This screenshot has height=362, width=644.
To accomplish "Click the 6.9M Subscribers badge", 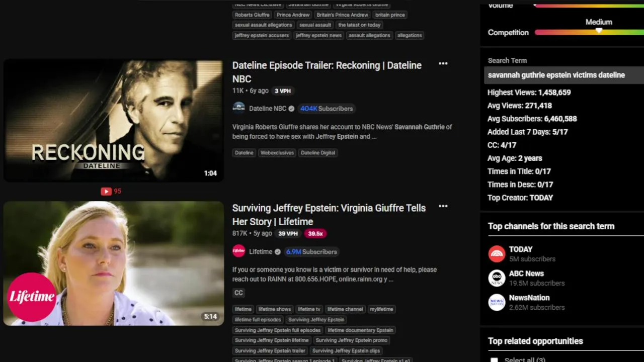I will 311,252.
